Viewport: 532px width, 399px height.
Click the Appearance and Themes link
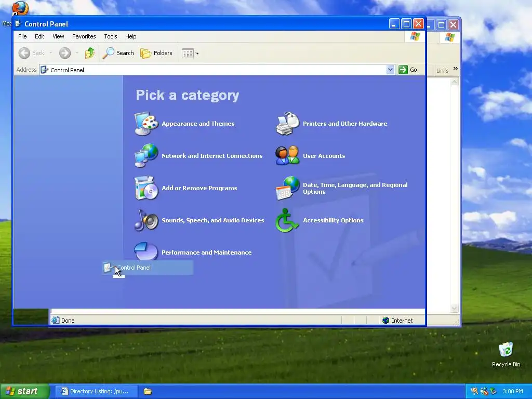(198, 124)
